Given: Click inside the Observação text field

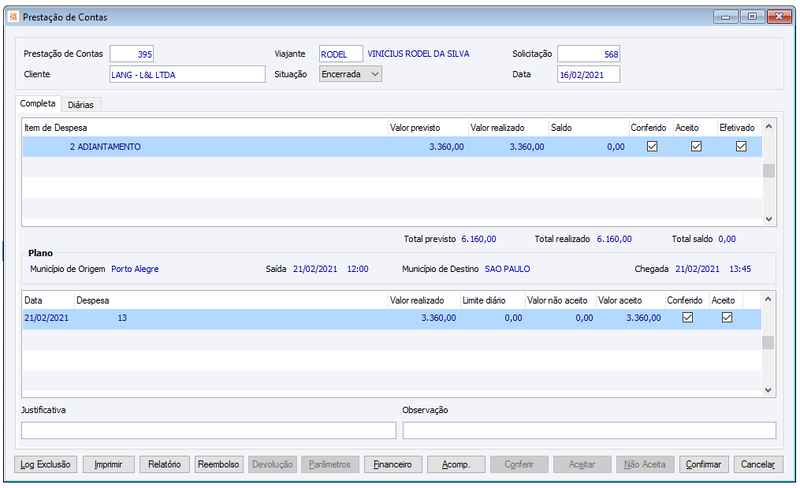Looking at the screenshot, I should pos(589,430).
